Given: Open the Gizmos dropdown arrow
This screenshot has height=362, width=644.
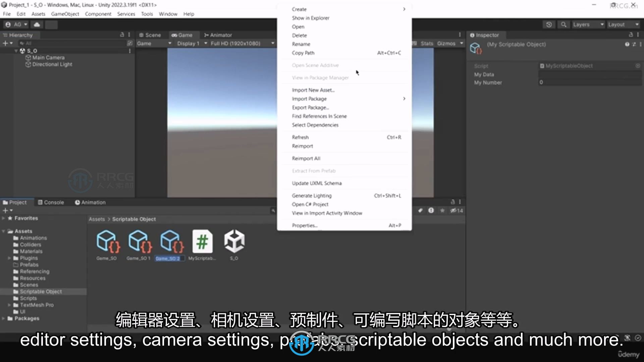Looking at the screenshot, I should pyautogui.click(x=462, y=44).
